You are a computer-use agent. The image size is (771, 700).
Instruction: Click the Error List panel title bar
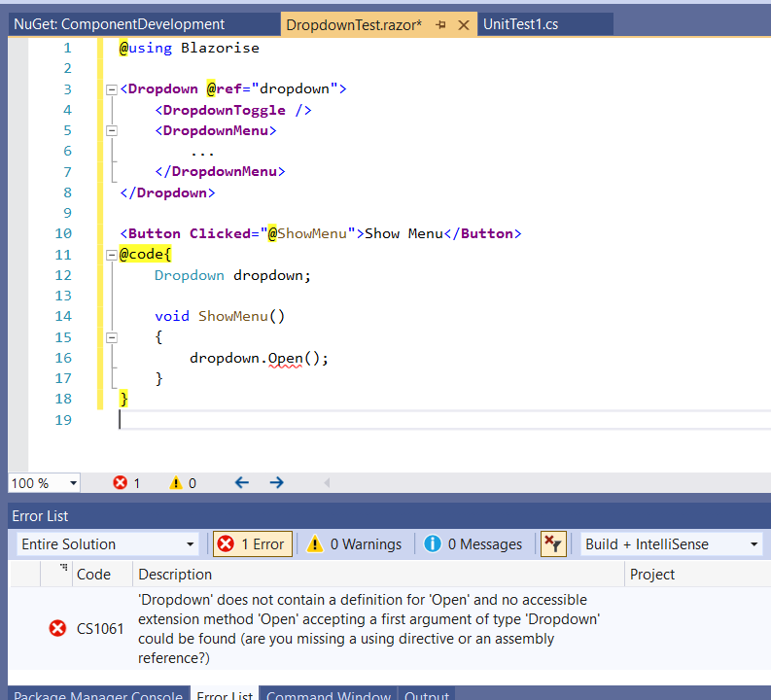[x=389, y=516]
